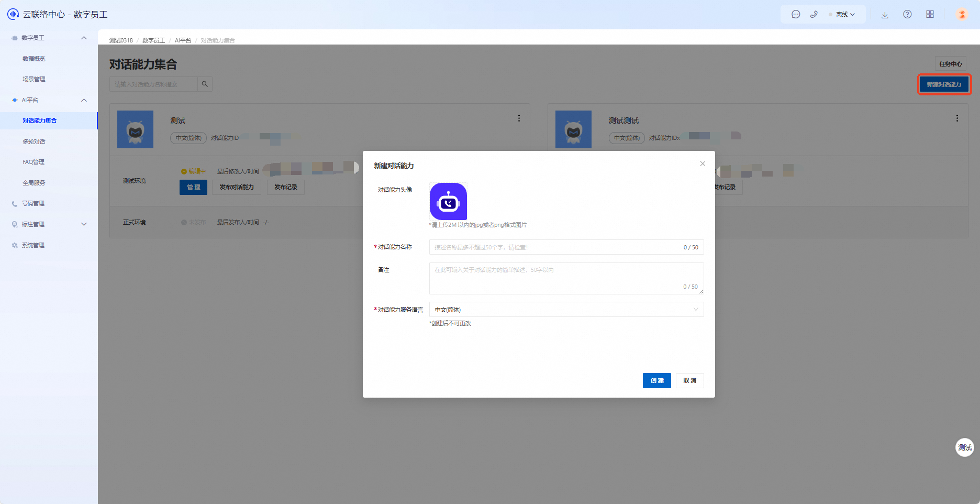The height and width of the screenshot is (504, 980).
Task: Expand the 标注管理 sidebar section
Action: coord(84,224)
